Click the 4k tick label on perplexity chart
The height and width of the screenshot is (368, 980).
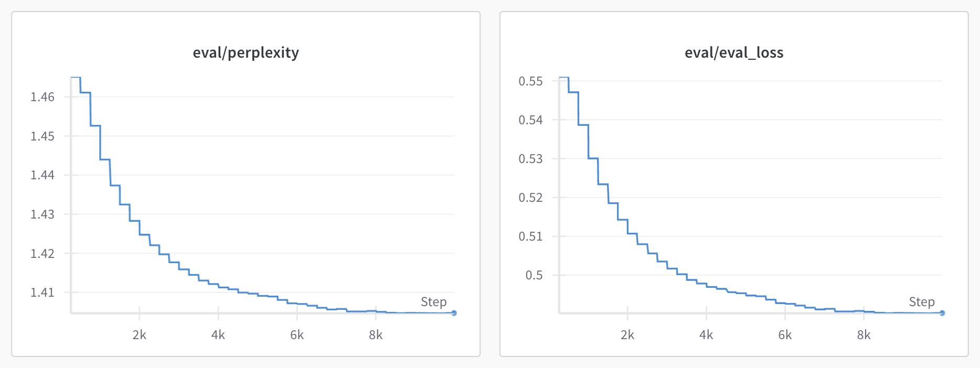pyautogui.click(x=218, y=335)
